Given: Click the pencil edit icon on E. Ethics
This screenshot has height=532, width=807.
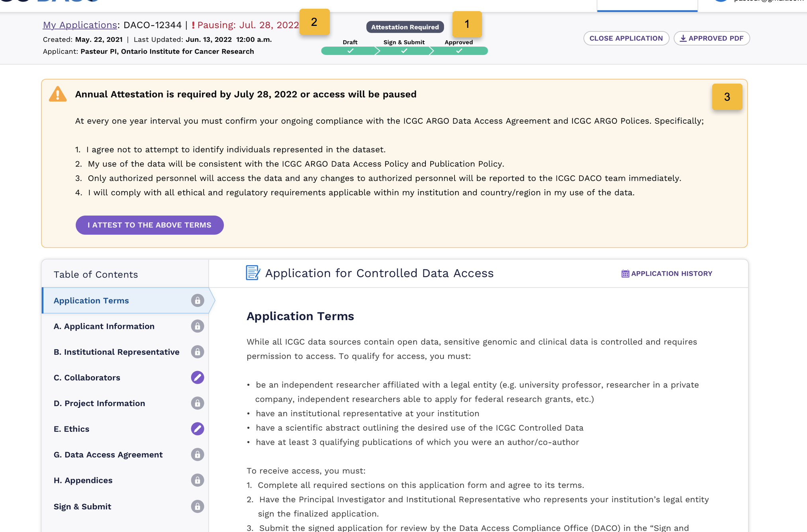Looking at the screenshot, I should (x=197, y=429).
